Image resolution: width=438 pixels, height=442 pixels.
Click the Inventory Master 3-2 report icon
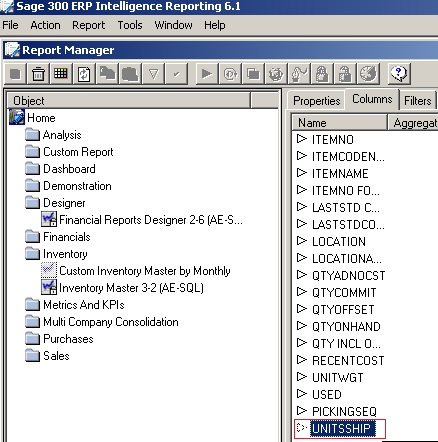(x=49, y=287)
